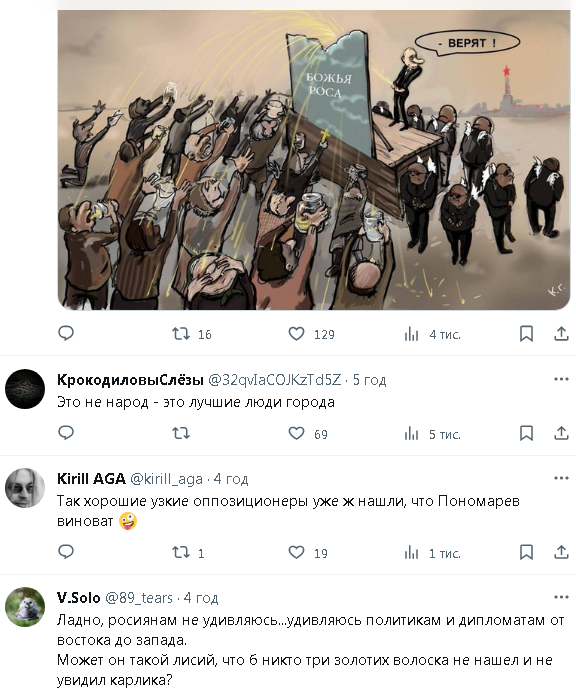Share the cartoon image post
Viewport: 576px width, 694px height.
pyautogui.click(x=561, y=334)
